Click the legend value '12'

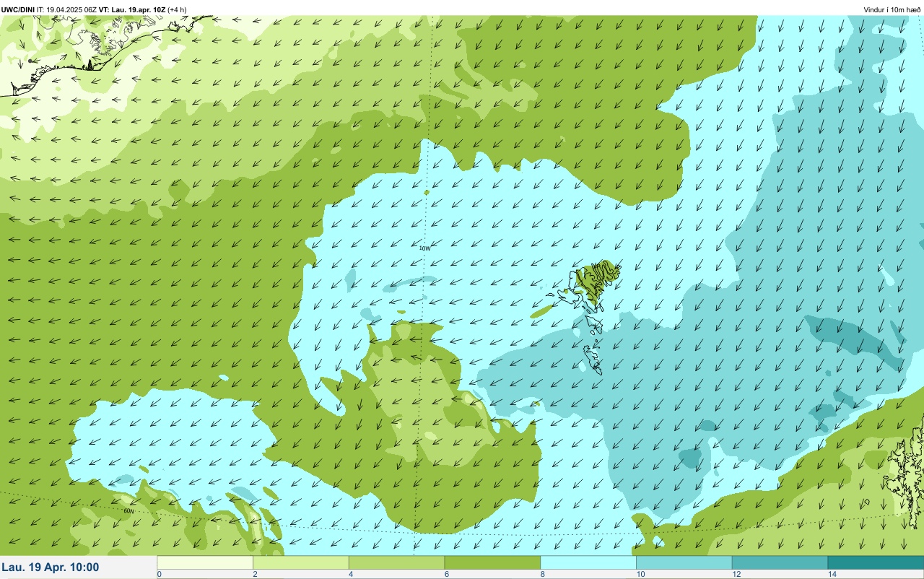pos(736,574)
